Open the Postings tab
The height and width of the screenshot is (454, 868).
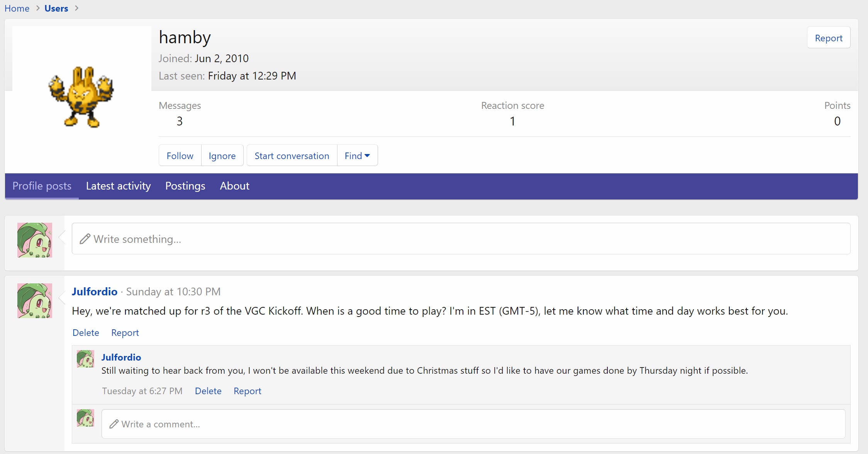(185, 186)
